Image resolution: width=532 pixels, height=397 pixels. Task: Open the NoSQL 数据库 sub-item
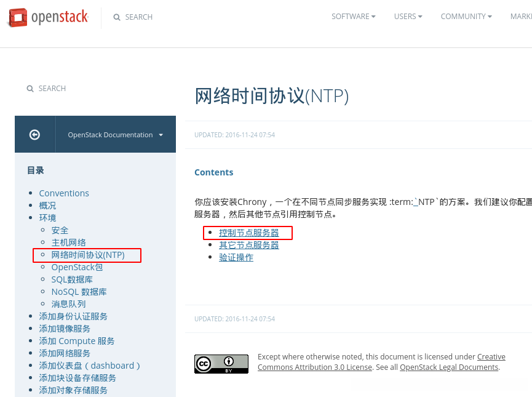[x=79, y=292]
